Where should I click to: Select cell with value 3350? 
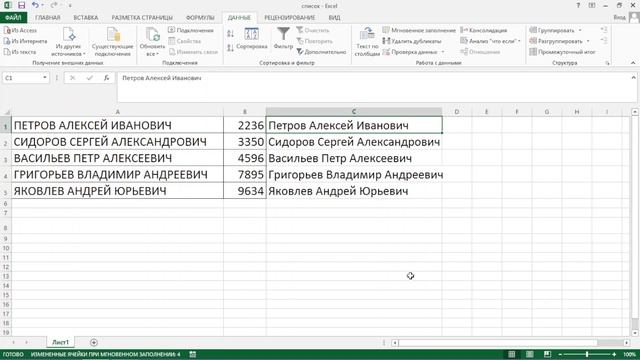point(245,142)
